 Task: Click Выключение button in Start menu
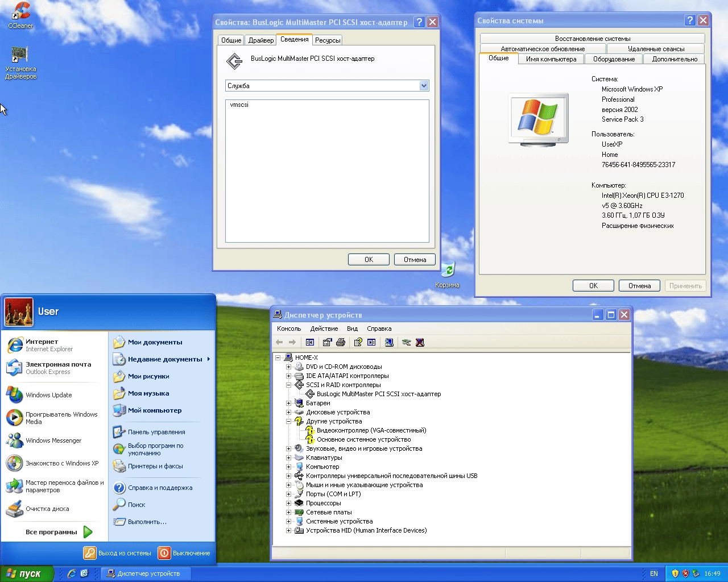[x=184, y=553]
